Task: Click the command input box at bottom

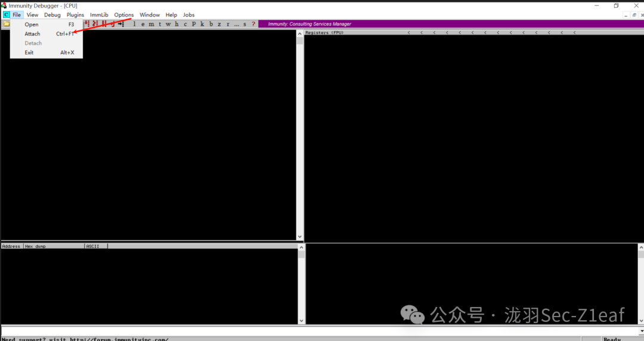Action: (320, 331)
